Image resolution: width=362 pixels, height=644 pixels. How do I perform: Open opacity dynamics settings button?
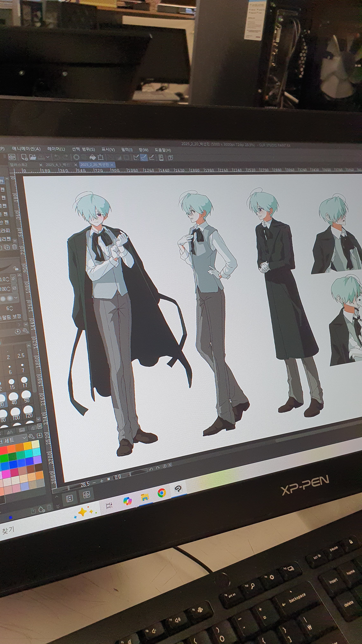[x=15, y=288]
